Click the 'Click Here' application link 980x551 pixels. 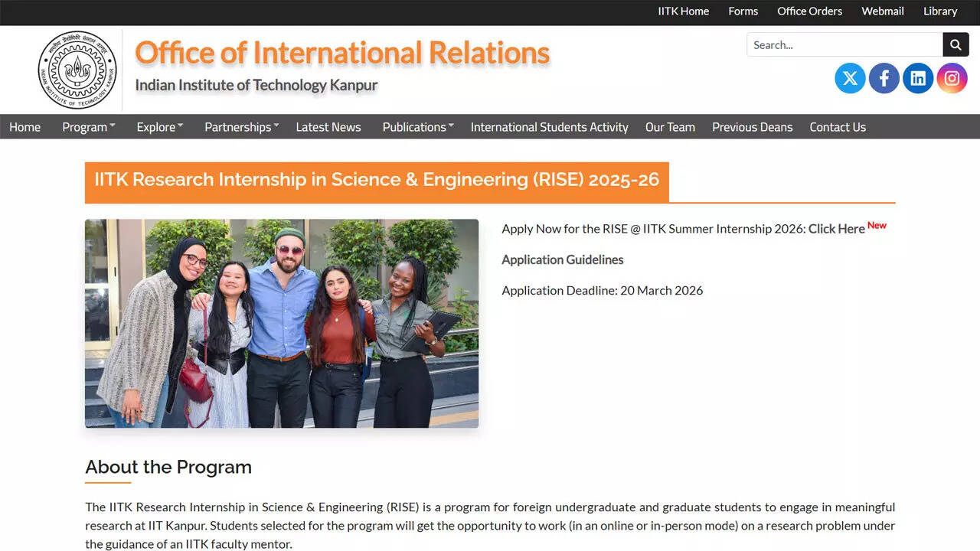tap(836, 229)
